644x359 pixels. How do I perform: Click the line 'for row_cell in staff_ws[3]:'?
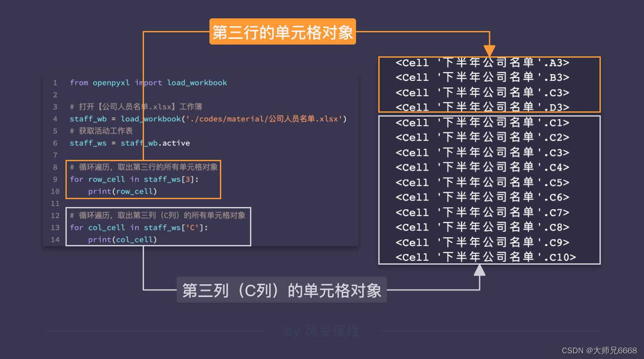coord(134,179)
